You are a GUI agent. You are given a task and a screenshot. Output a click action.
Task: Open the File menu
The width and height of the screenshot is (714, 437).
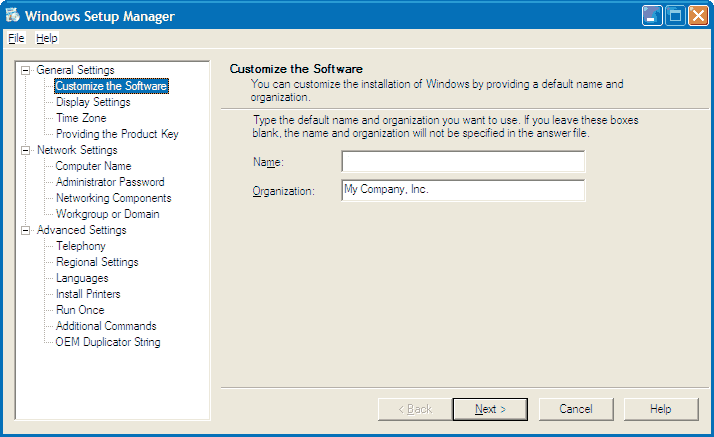15,38
